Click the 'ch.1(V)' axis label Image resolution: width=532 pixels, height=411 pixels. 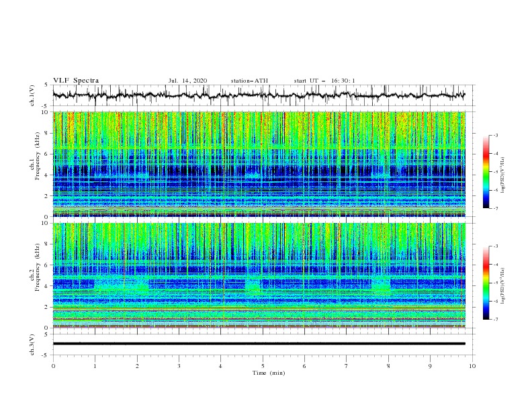(32, 95)
